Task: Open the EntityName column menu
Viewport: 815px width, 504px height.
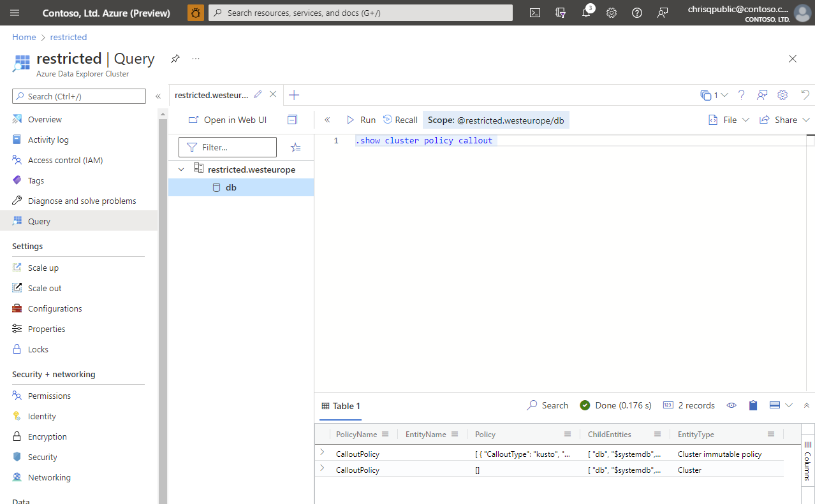Action: [455, 434]
